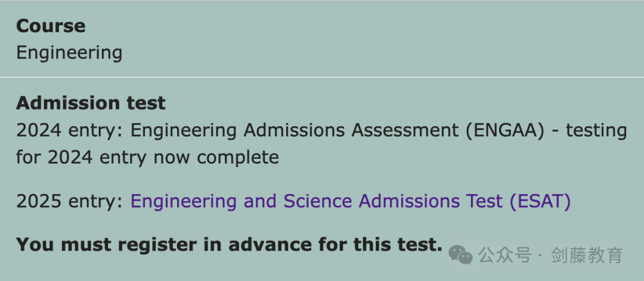Click the Engineering course value text
644x281 pixels.
click(x=69, y=54)
